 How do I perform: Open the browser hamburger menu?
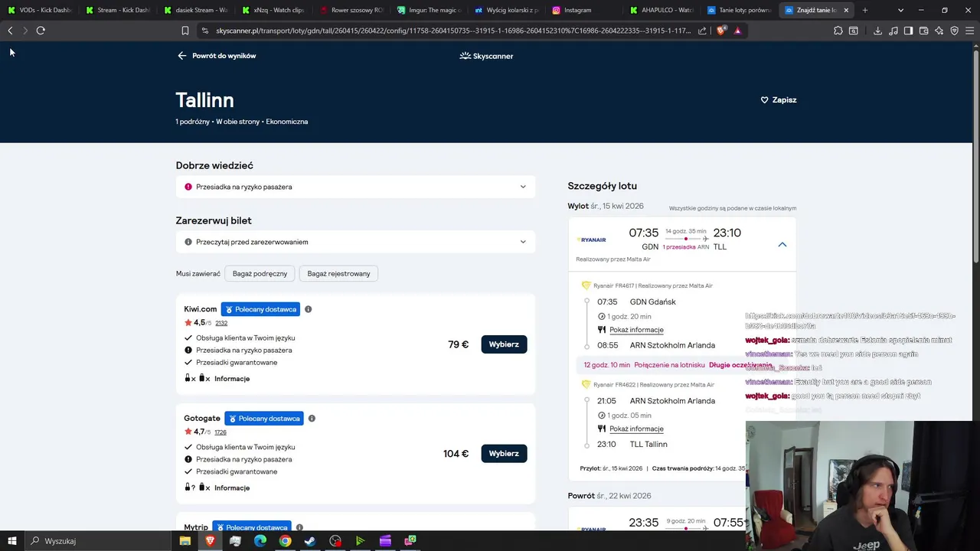(969, 31)
